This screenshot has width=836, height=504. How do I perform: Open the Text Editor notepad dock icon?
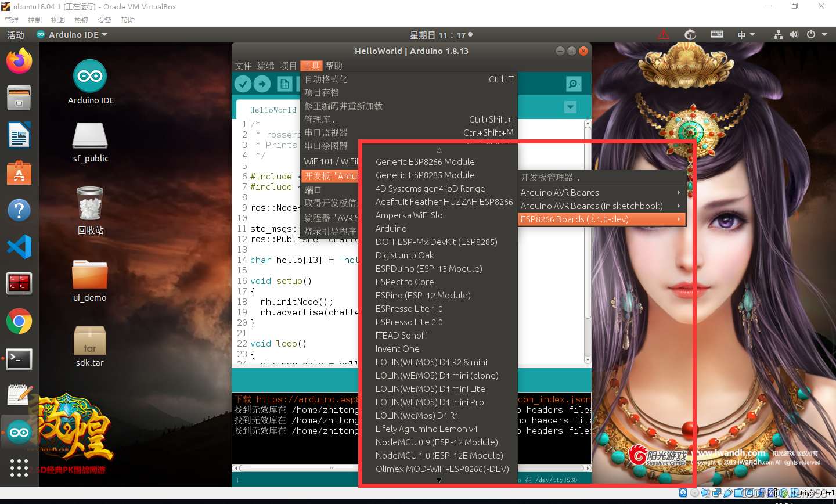point(19,395)
